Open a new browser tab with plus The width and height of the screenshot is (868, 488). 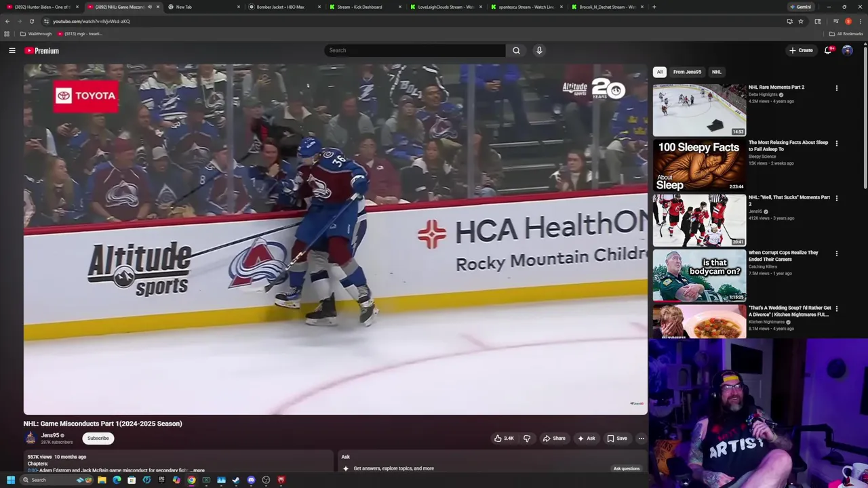coord(654,7)
